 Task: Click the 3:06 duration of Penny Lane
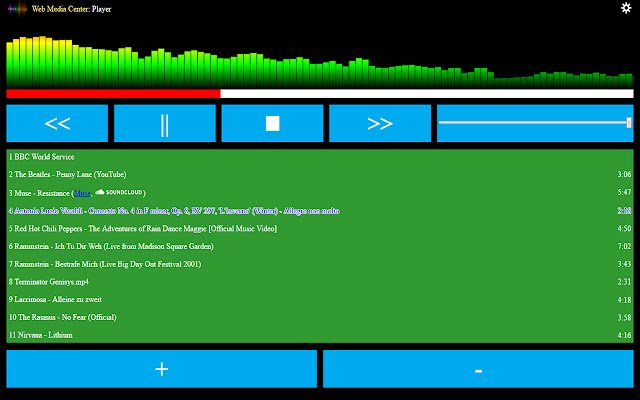(624, 174)
